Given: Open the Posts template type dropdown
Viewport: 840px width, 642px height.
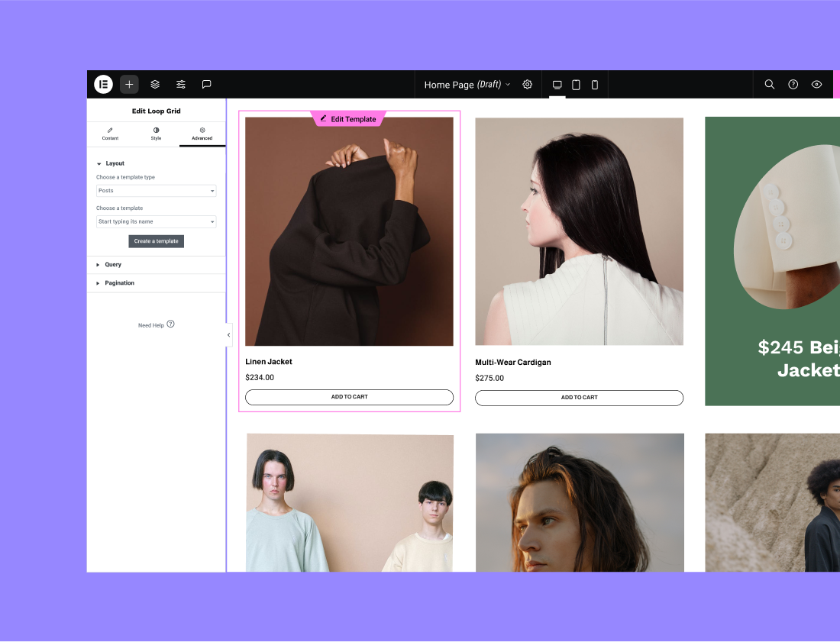Looking at the screenshot, I should [x=157, y=191].
